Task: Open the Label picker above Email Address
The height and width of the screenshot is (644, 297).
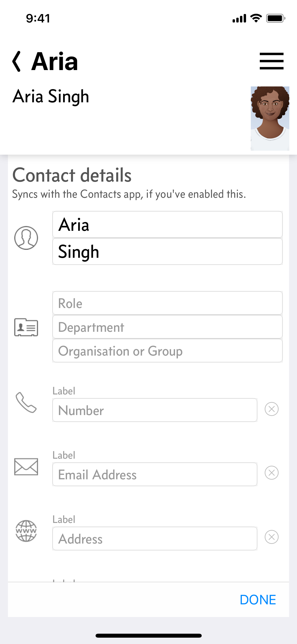Action: pos(64,455)
